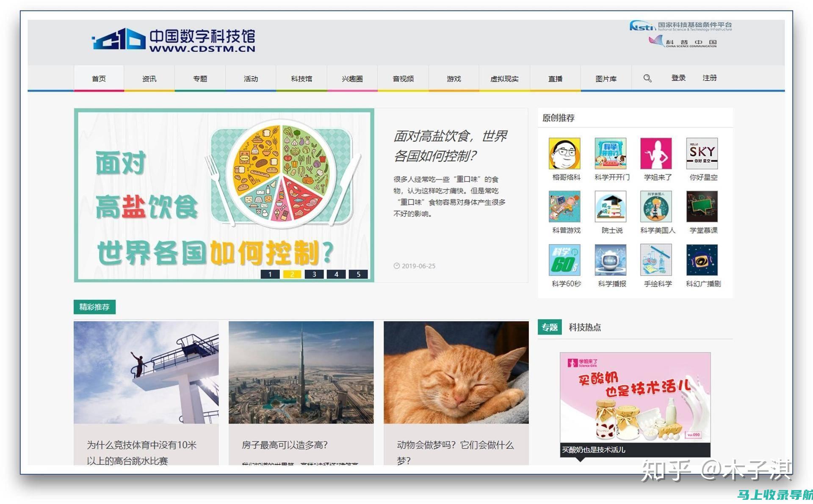Open the 手绘科学 channel icon
The width and height of the screenshot is (813, 504).
[656, 260]
